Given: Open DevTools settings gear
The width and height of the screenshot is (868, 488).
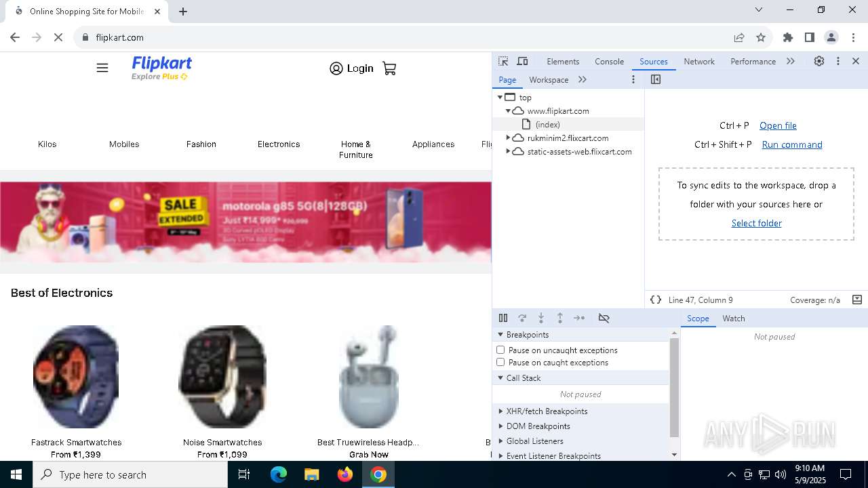Looking at the screenshot, I should pyautogui.click(x=819, y=61).
